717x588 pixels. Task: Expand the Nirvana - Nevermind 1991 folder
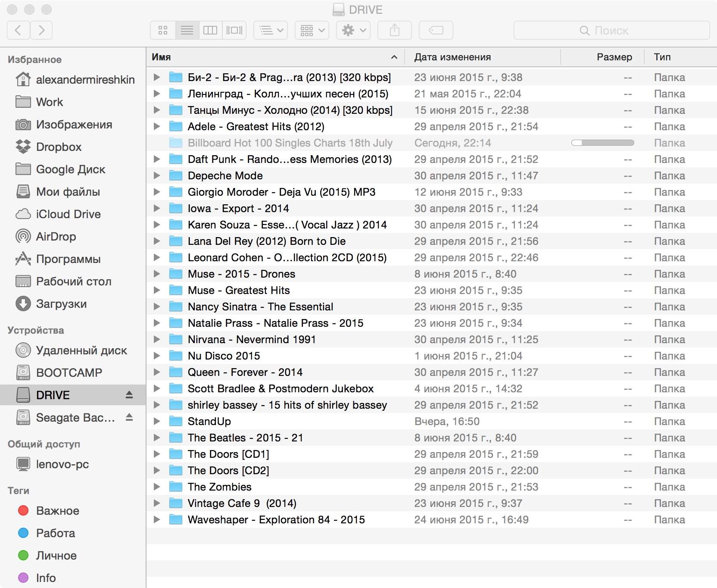(157, 339)
